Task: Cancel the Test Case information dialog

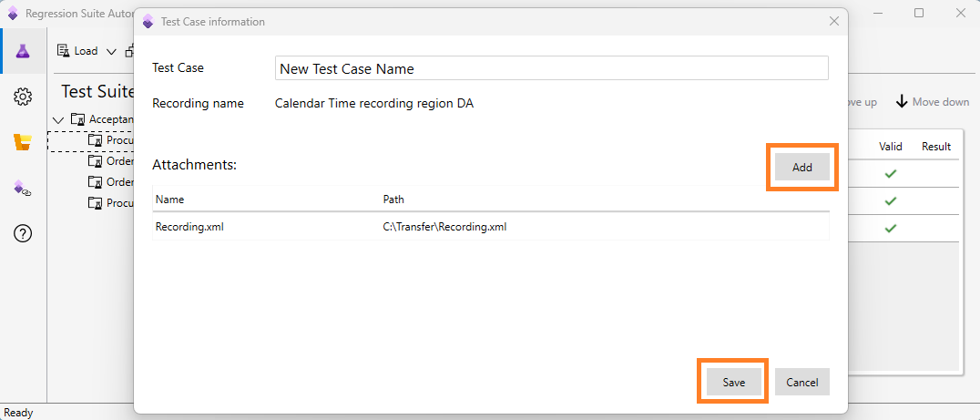Action: (801, 383)
